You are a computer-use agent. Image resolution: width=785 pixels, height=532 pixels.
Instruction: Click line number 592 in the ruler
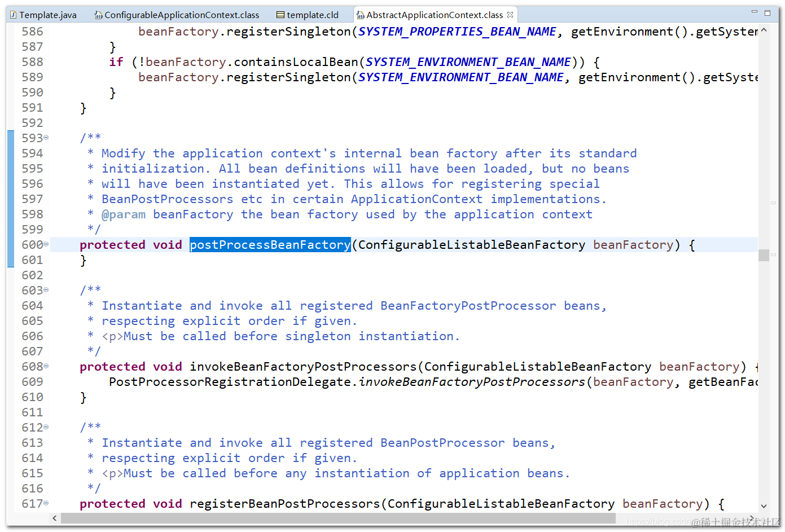[x=32, y=123]
